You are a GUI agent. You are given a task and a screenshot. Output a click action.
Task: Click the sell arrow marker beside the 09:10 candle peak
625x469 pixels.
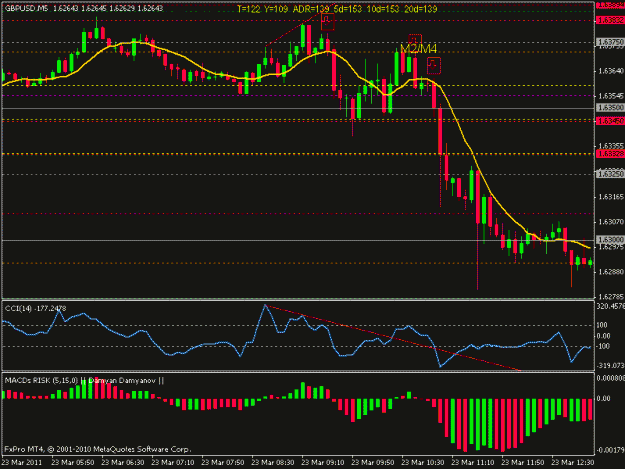(x=328, y=22)
